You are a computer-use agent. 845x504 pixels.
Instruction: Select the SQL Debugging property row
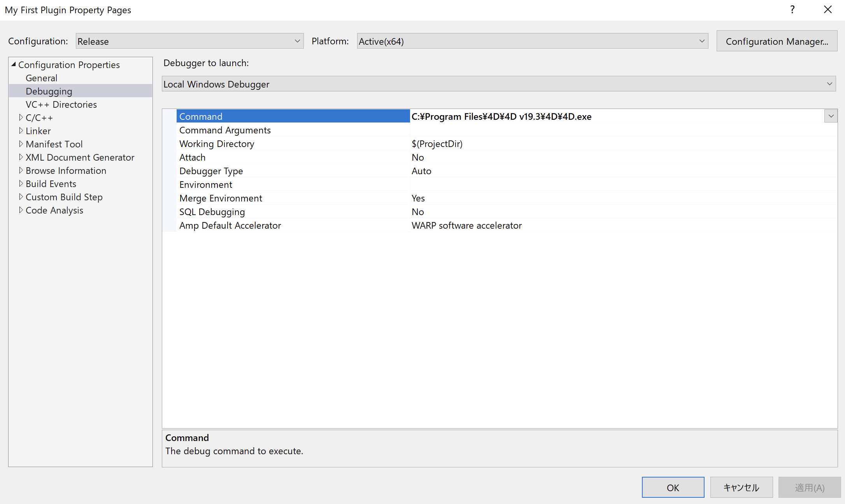tap(212, 212)
